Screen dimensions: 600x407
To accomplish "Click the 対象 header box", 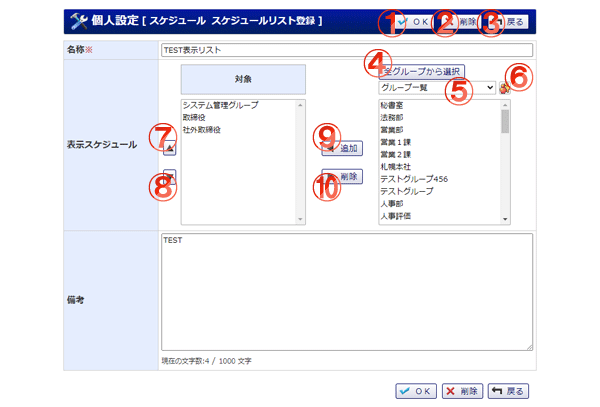I will point(243,79).
